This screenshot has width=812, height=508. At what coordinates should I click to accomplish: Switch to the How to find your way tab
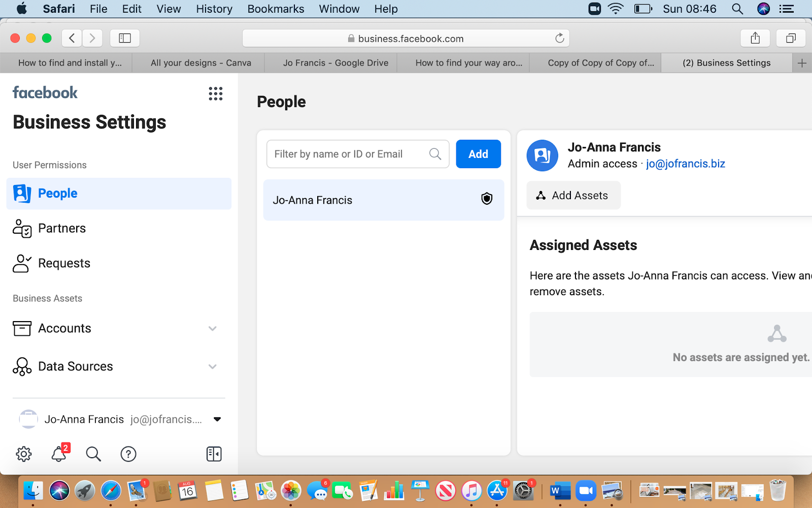point(463,63)
